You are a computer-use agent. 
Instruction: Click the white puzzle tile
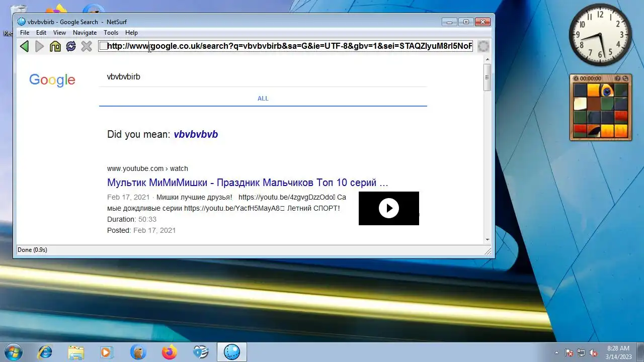point(580,104)
